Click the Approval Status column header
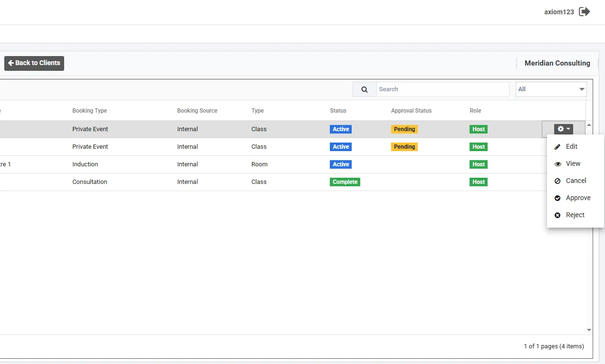 click(x=411, y=111)
